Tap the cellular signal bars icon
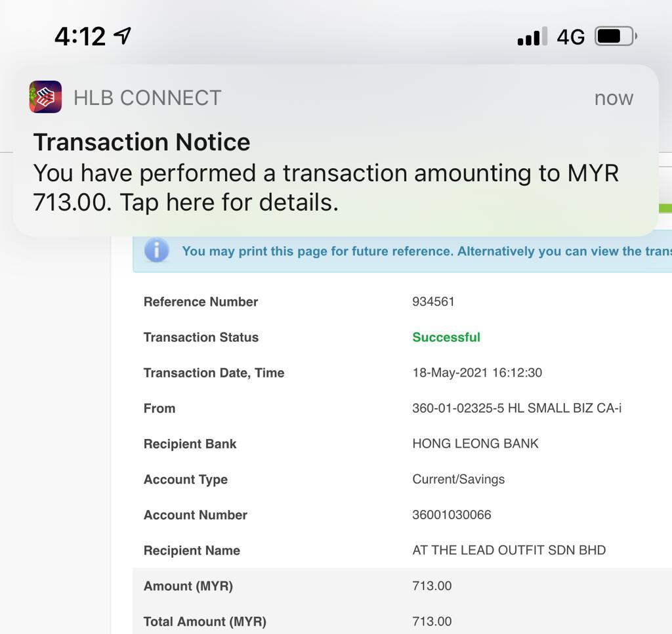Screen dimensions: 672x634 pyautogui.click(x=532, y=36)
